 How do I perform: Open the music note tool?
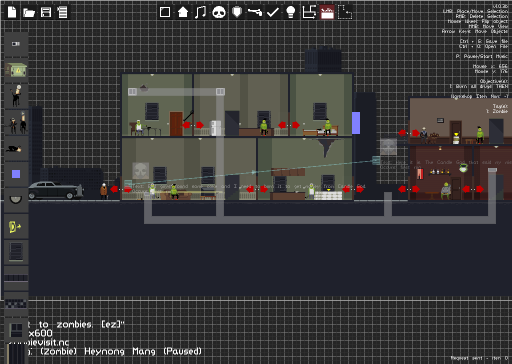[200, 12]
